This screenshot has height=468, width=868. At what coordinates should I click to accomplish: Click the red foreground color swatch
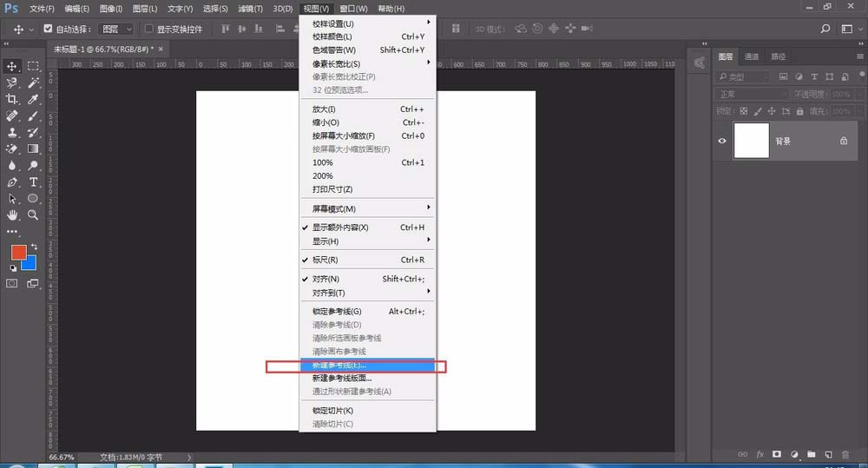[17, 252]
